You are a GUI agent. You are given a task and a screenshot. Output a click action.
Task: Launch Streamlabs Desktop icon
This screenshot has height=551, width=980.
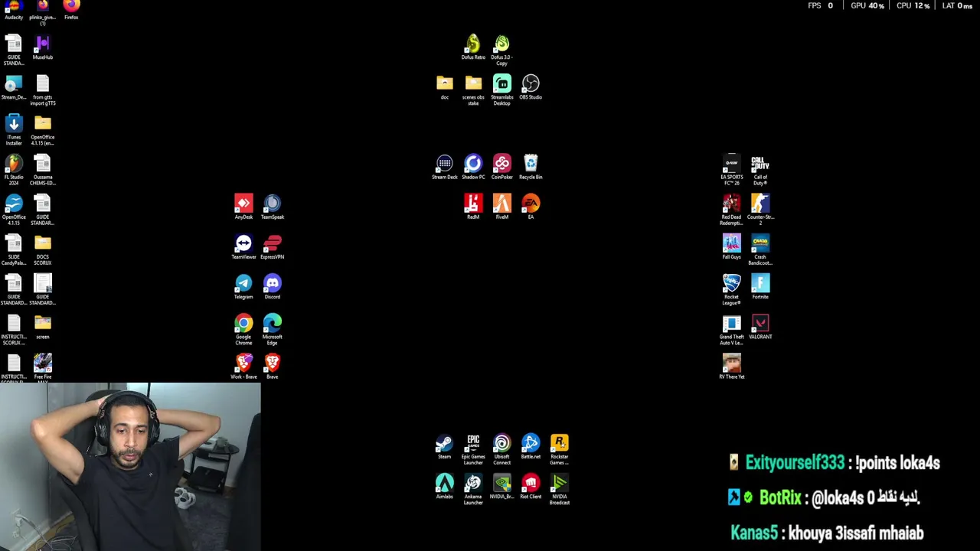click(502, 90)
